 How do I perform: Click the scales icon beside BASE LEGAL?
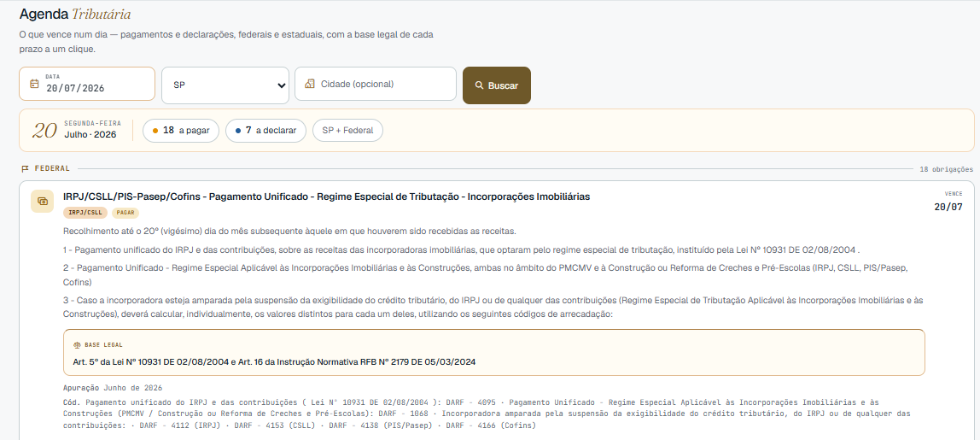(x=78, y=345)
